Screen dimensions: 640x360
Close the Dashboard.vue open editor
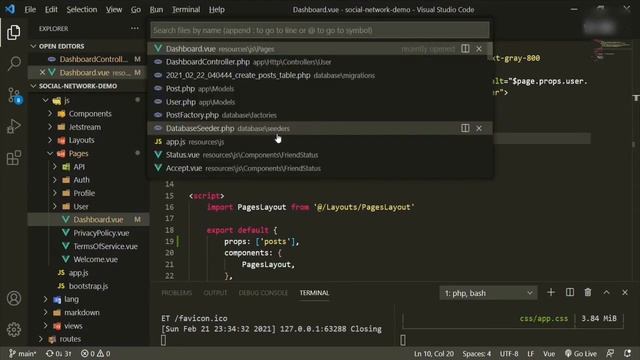[x=42, y=72]
